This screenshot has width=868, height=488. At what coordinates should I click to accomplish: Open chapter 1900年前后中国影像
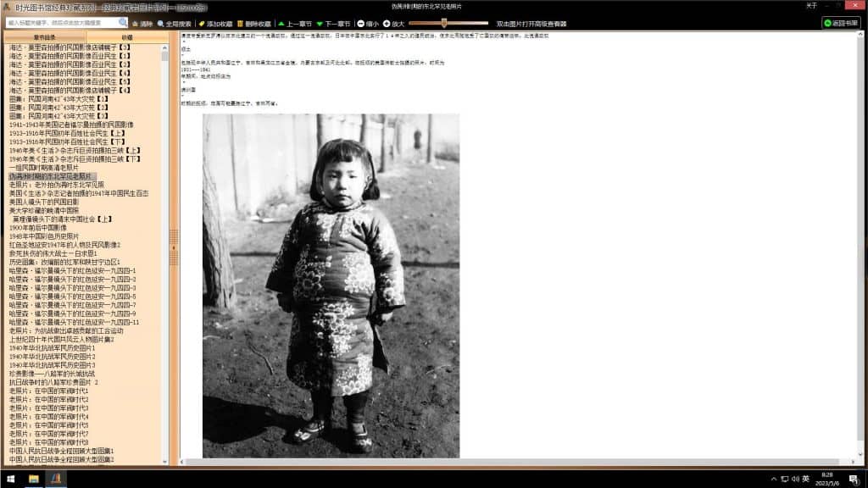click(38, 227)
